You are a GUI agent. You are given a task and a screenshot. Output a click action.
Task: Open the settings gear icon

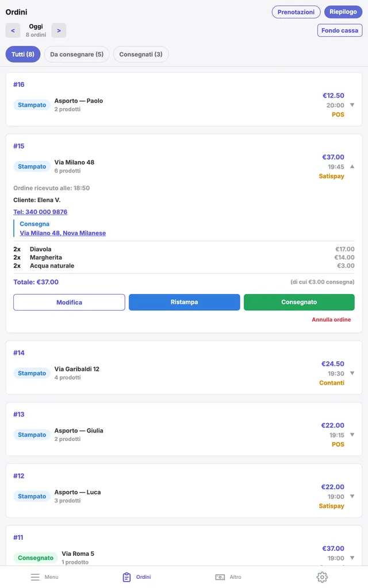[322, 577]
